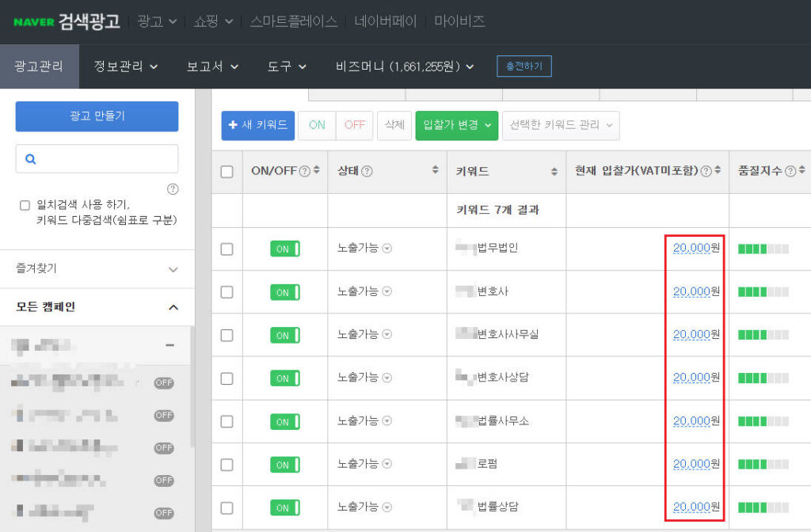Select the 광고관리 tab
Viewport: 811px width, 532px height.
pyautogui.click(x=40, y=66)
